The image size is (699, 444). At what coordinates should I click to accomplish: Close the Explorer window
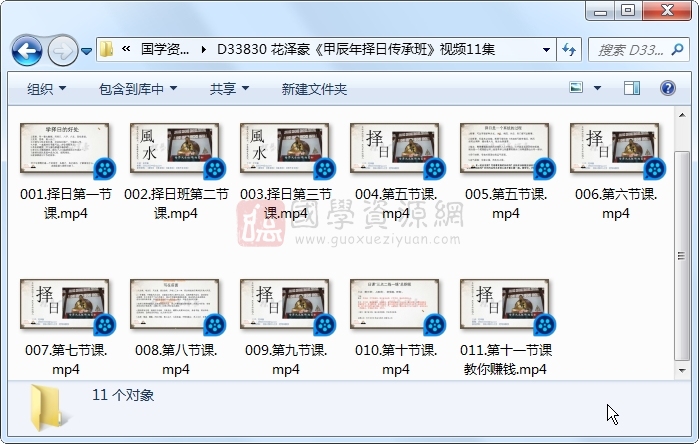[667, 11]
